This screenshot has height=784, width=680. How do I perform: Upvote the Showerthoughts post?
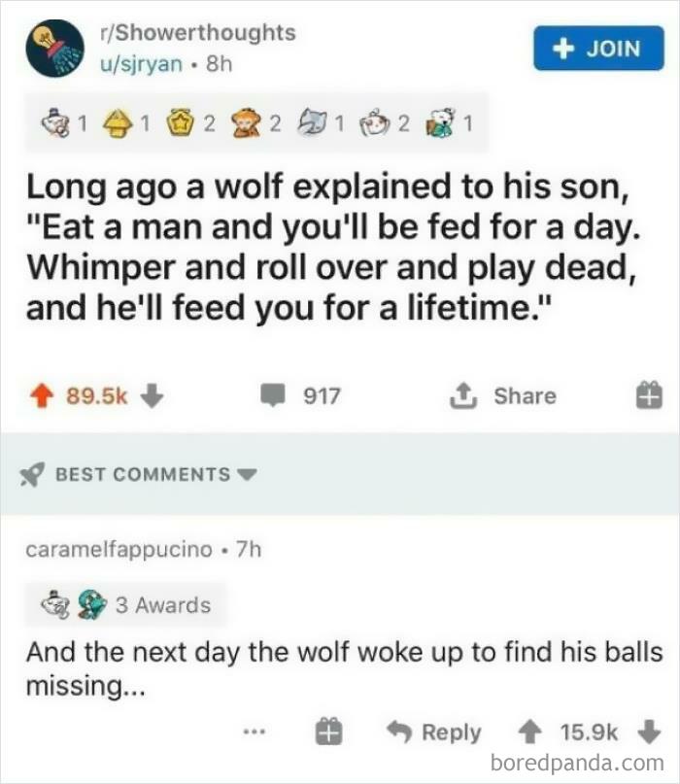43,395
